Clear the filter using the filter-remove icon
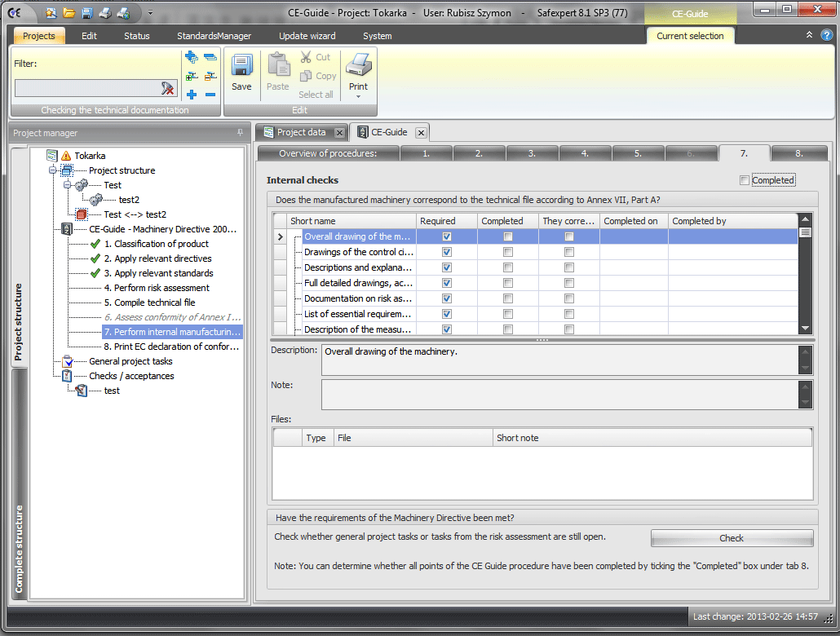The image size is (840, 636). [168, 88]
